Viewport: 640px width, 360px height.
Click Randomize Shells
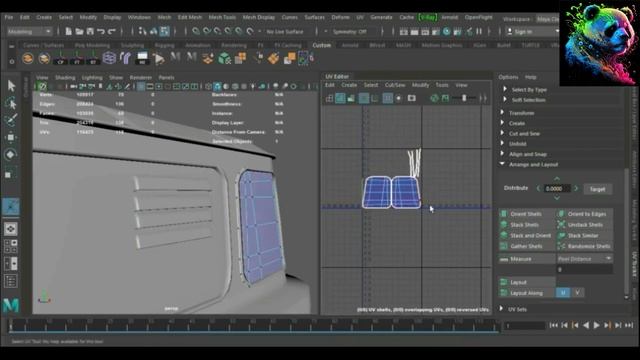click(x=584, y=246)
